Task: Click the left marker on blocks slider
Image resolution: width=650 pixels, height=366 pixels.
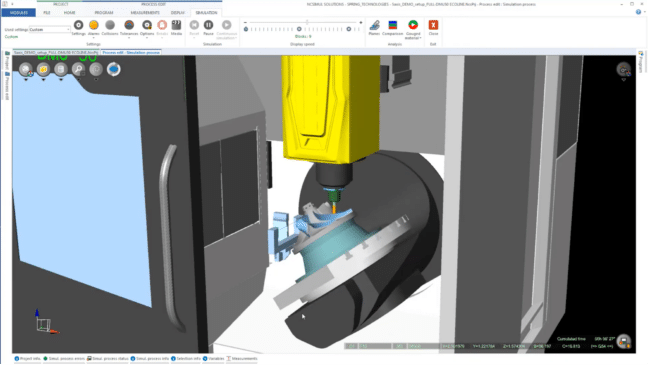Action: (246, 29)
